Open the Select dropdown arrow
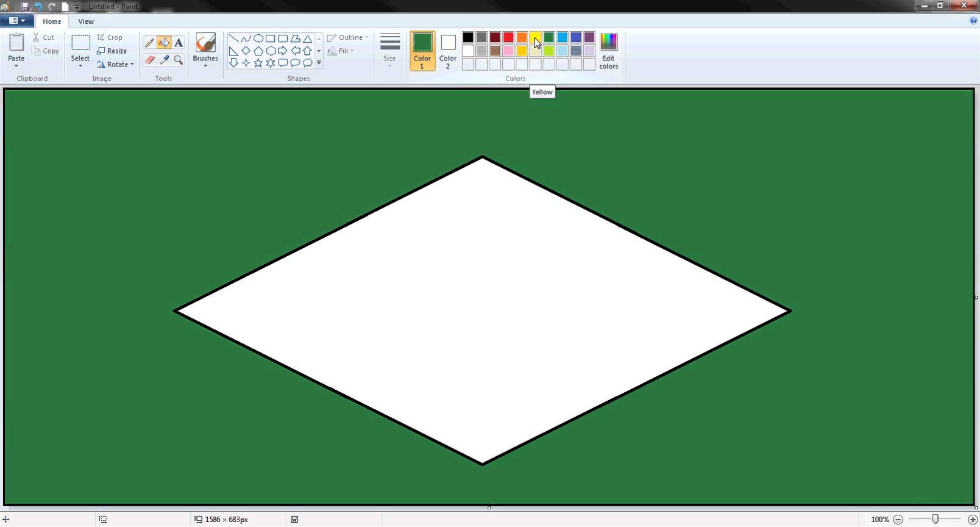 coord(80,65)
